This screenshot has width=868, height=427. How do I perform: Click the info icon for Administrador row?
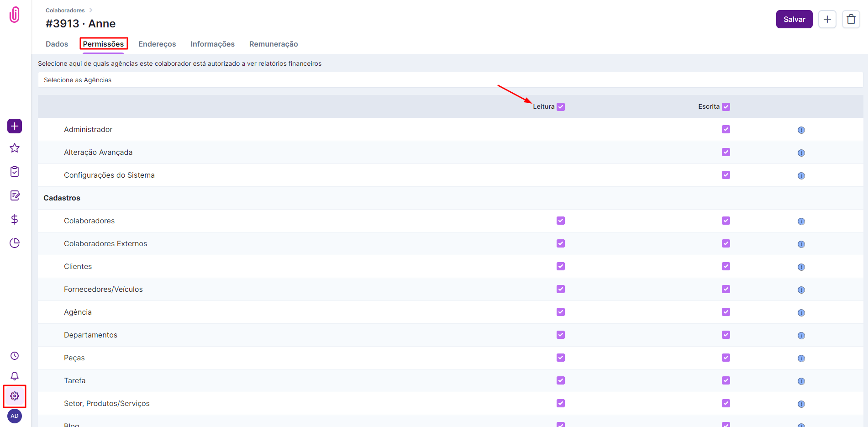point(801,130)
